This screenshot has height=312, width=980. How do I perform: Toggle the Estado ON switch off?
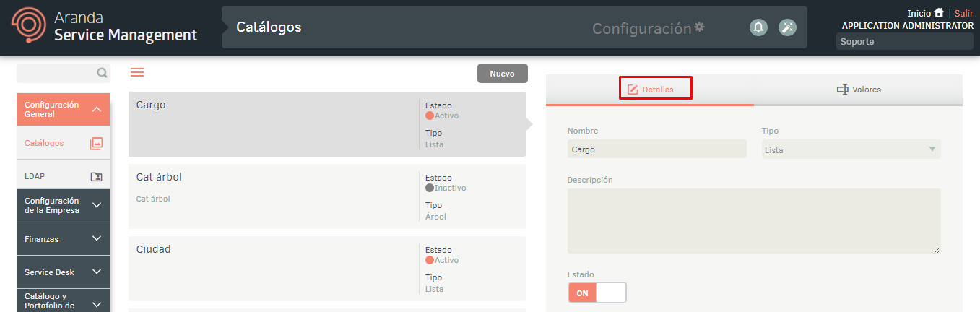tap(597, 292)
